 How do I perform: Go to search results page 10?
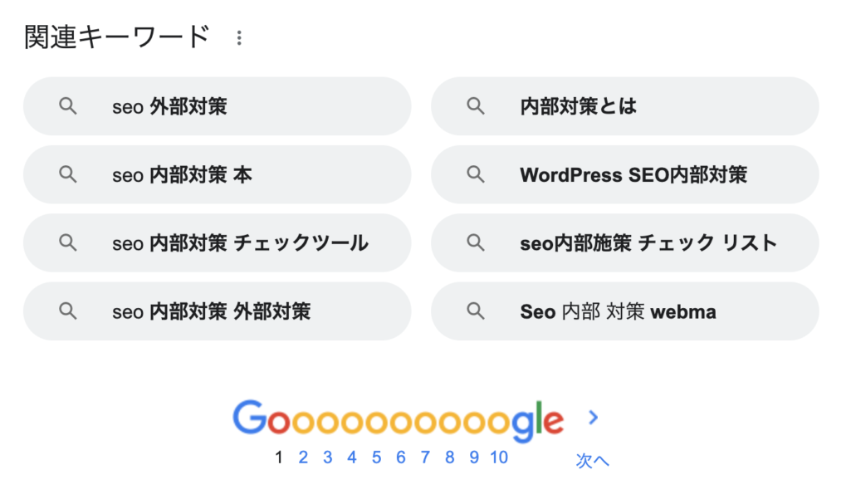[498, 457]
